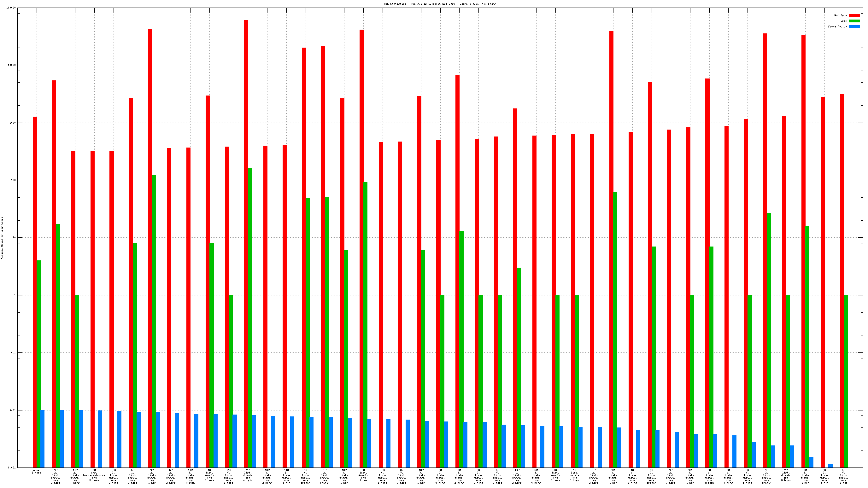Click the RBL Statistics chart title
This screenshot has height=488, width=868.
[440, 4]
